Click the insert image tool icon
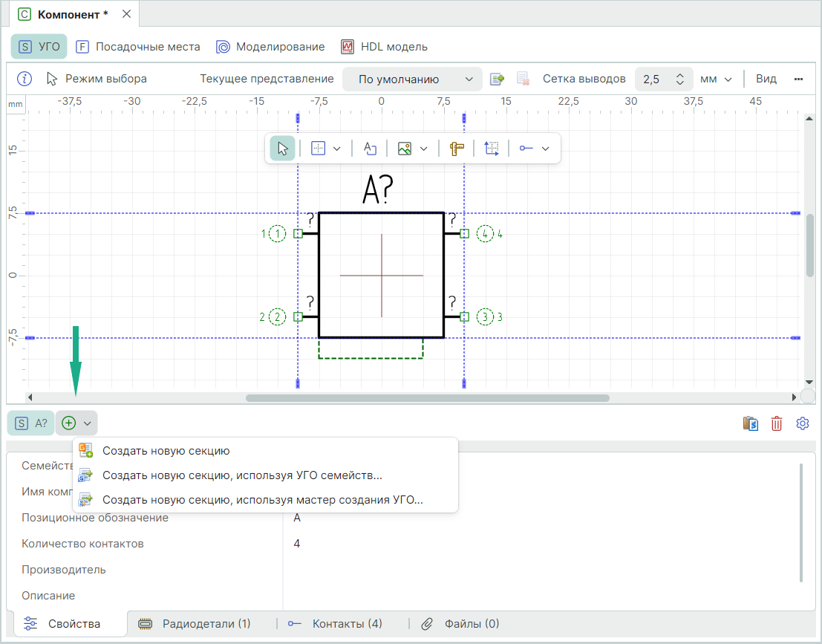This screenshot has width=822, height=644. click(x=405, y=149)
